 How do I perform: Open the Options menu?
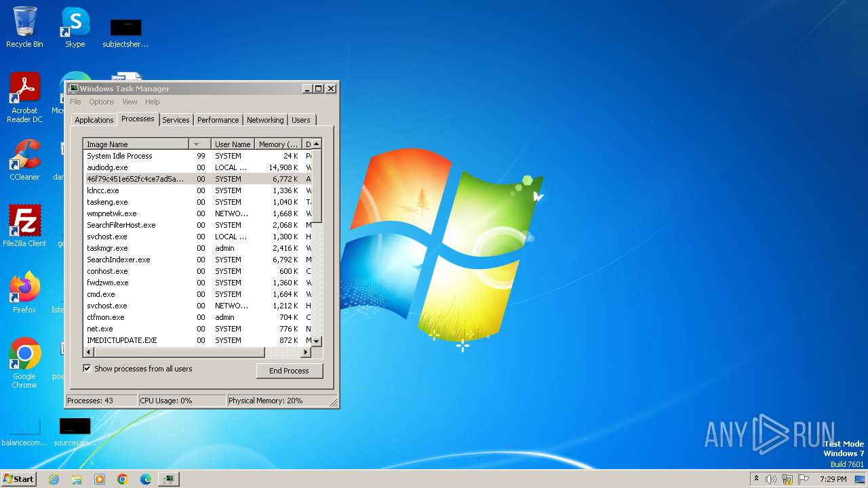click(102, 102)
